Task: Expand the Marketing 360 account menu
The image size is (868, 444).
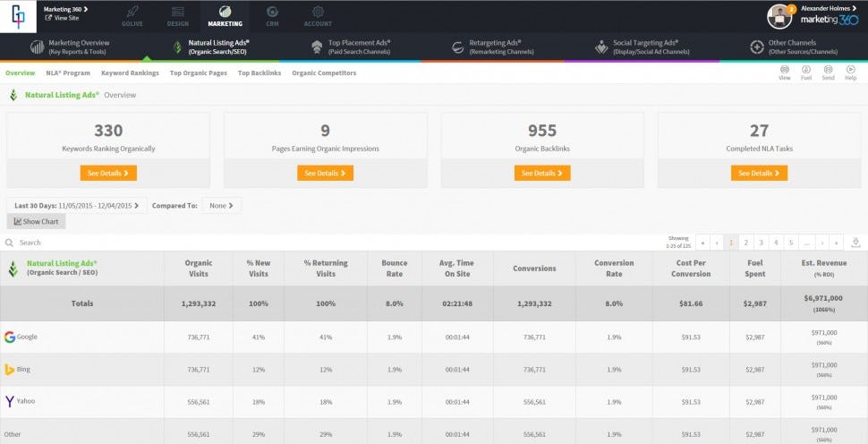Action: pyautogui.click(x=65, y=9)
